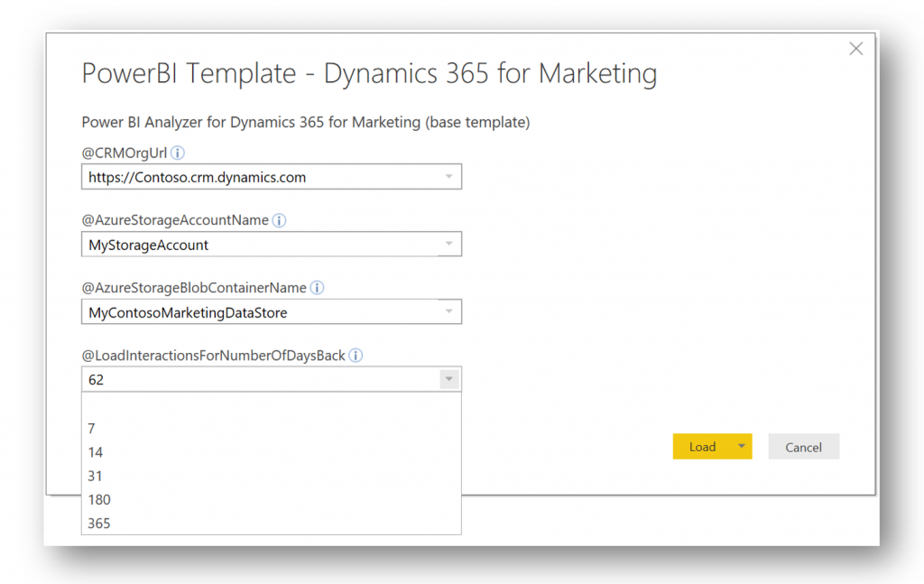Screen dimensions: 924x584
Task: Show info tooltip for @LoadInteractionsForNumberOfDaysBack
Action: pyautogui.click(x=356, y=356)
